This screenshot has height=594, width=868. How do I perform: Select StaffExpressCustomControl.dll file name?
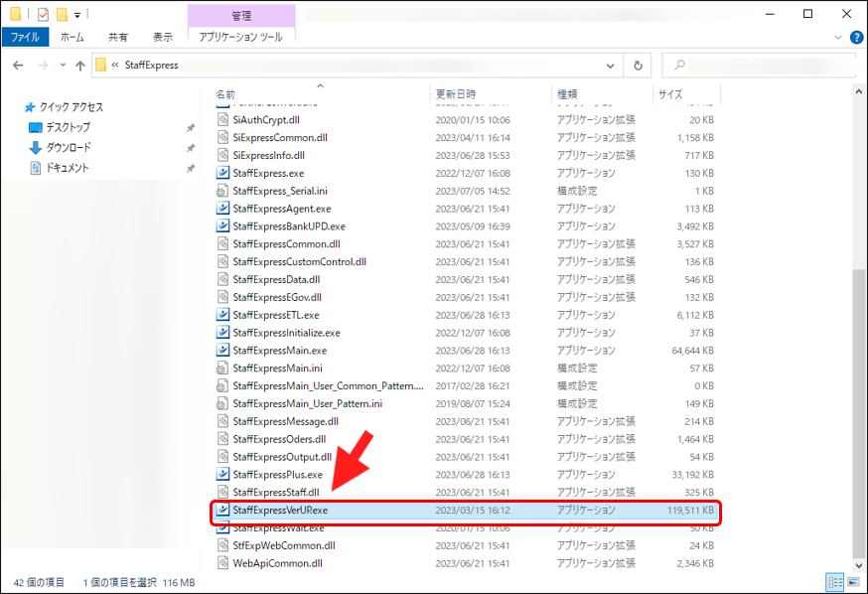[x=300, y=261]
